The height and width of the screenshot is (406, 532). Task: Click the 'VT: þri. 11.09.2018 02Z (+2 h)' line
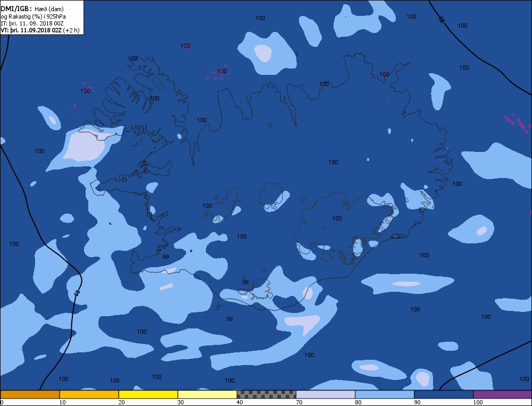40,30
